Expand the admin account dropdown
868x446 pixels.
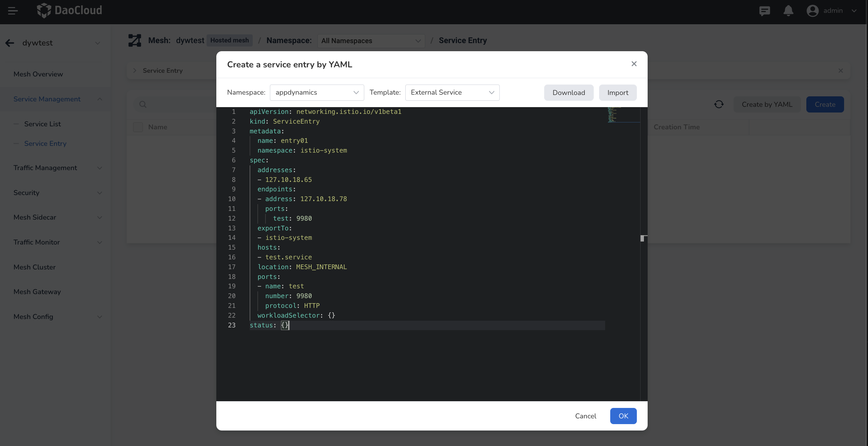pyautogui.click(x=854, y=11)
